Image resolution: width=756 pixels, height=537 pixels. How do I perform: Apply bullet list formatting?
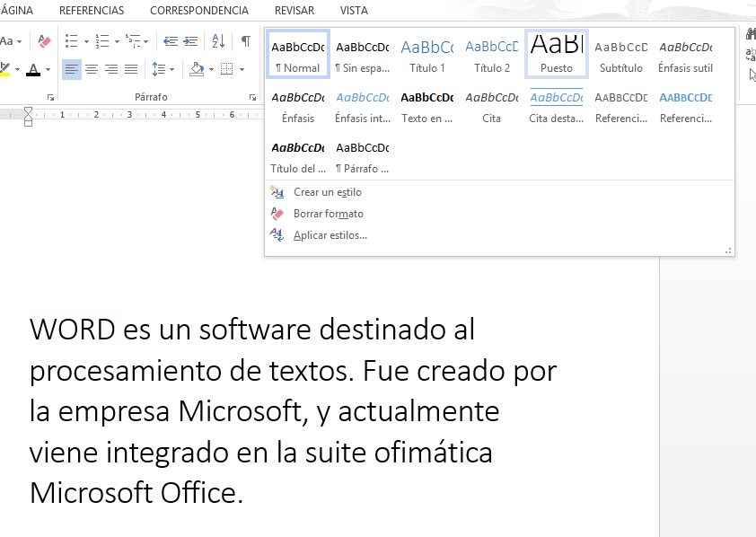[71, 41]
